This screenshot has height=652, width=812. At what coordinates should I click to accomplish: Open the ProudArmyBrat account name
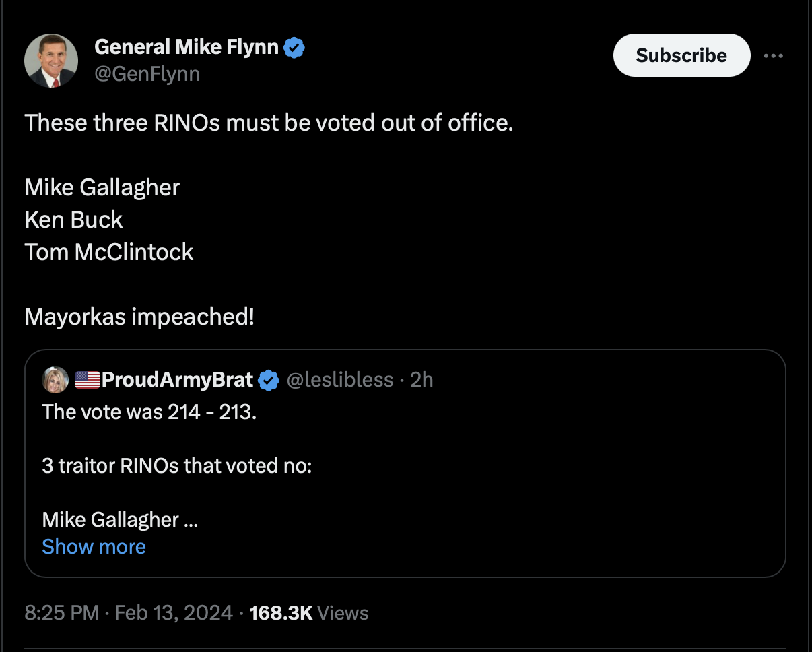point(178,380)
